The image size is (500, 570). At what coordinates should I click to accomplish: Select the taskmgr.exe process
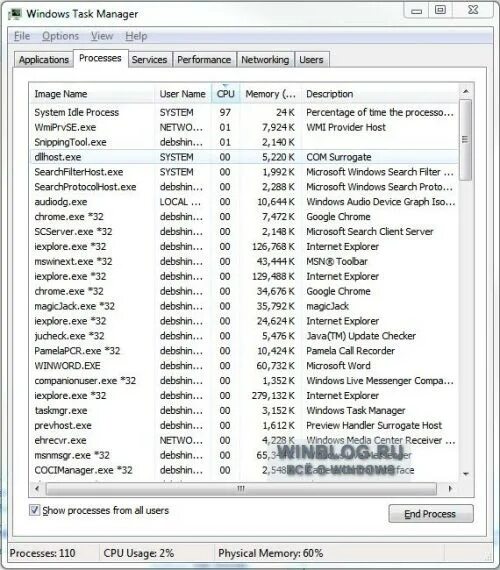click(244, 410)
